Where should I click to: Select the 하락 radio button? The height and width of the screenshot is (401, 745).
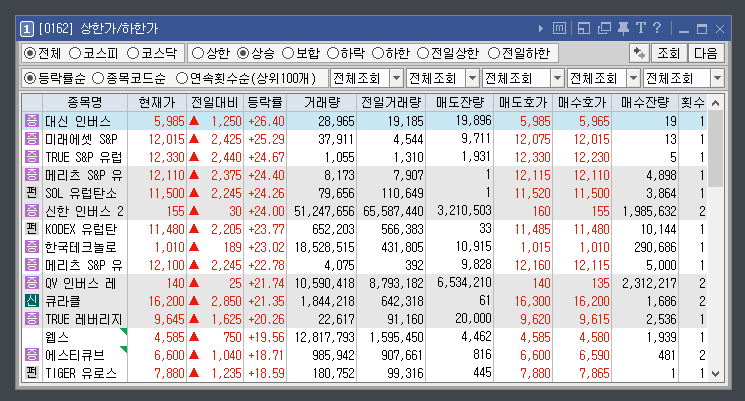tap(333, 53)
